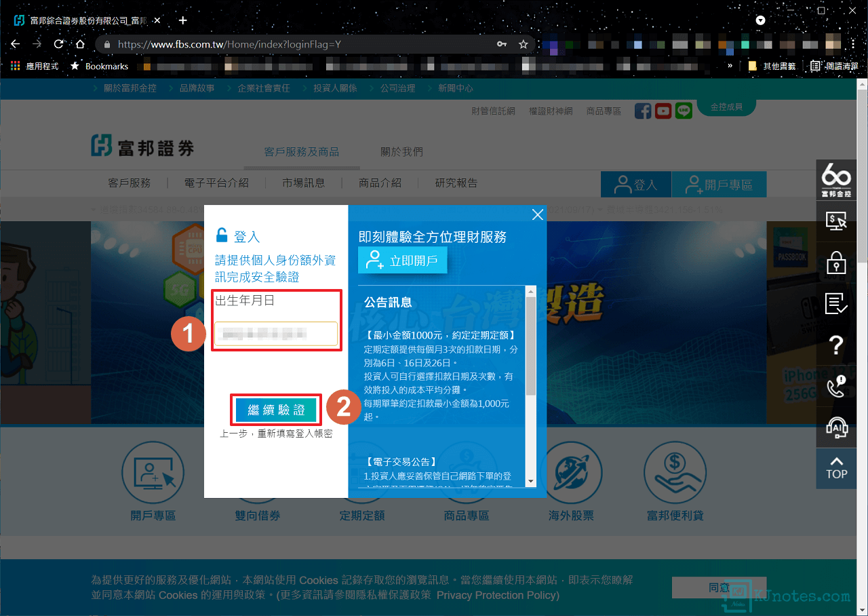Image resolution: width=868 pixels, height=616 pixels.
Task: Click 富邦便利貸 money hand icon
Action: pos(675,472)
